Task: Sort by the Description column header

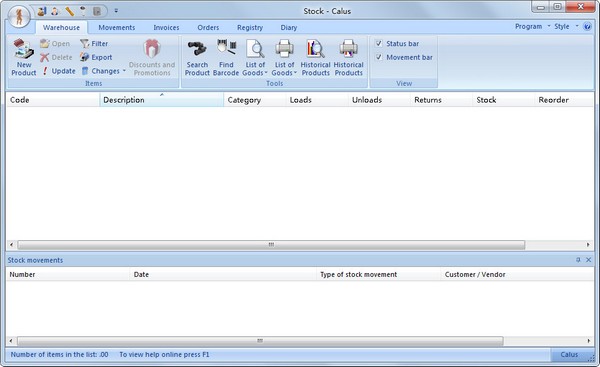Action: [161, 100]
